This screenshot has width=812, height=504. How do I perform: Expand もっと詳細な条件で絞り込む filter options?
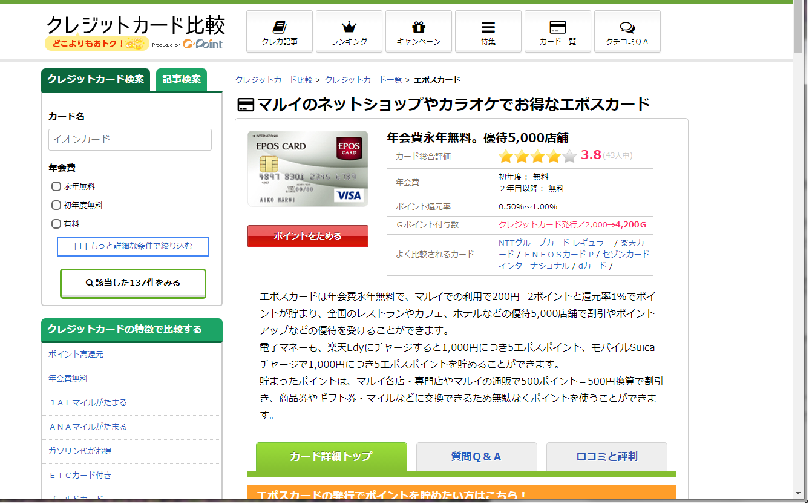(133, 246)
